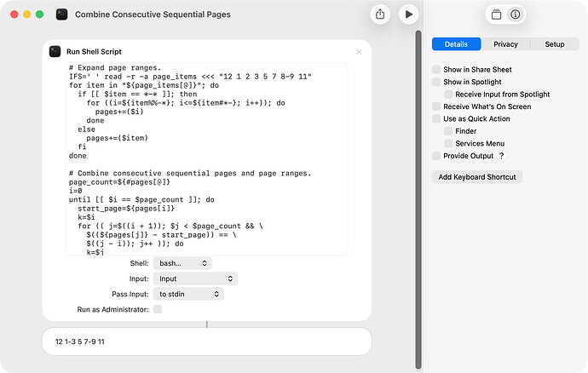
Task: Toggle Receive Input from Spotlight
Action: (448, 94)
